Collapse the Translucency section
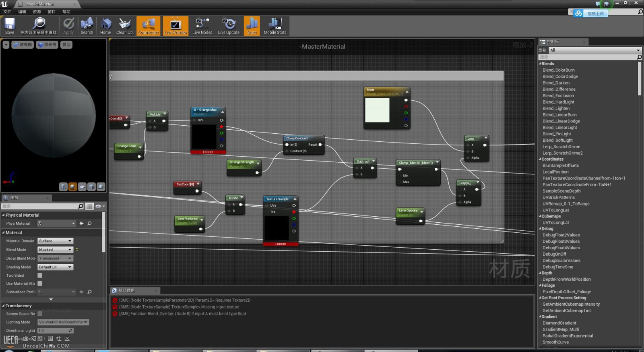The image size is (644, 352). tap(3, 306)
